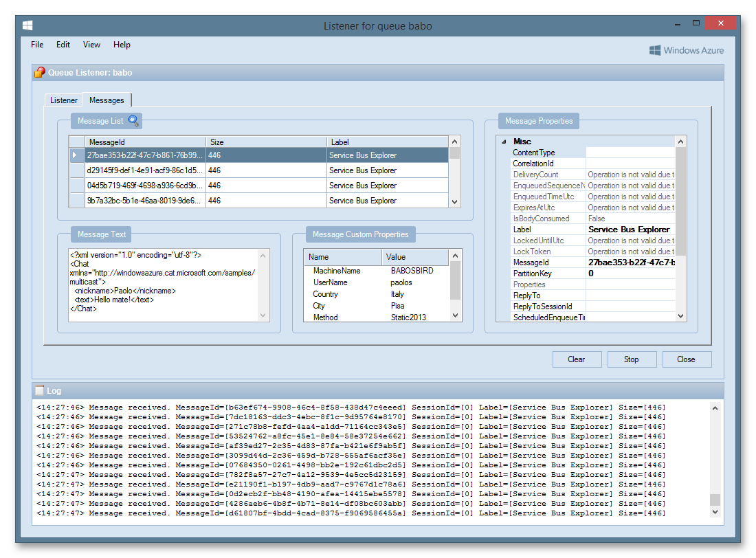Select the CorrelationId property
The width and height of the screenshot is (756, 558).
tap(593, 164)
